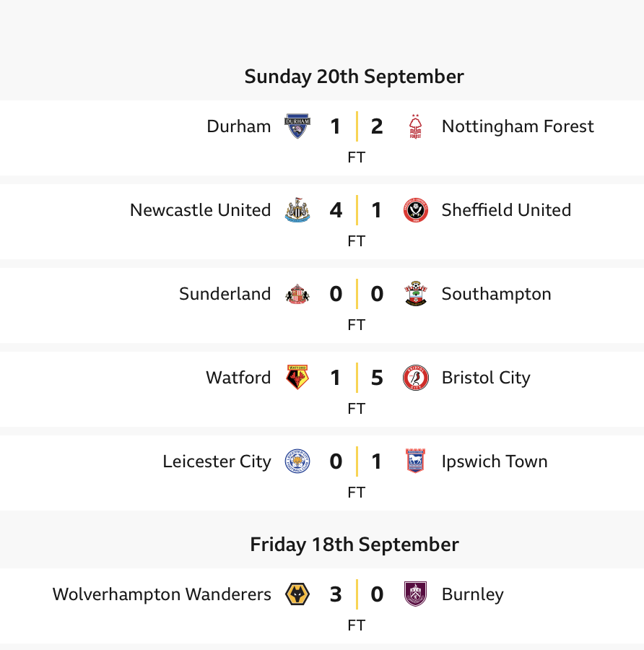Select the Leicester City team name
The height and width of the screenshot is (650, 644).
coord(217,461)
